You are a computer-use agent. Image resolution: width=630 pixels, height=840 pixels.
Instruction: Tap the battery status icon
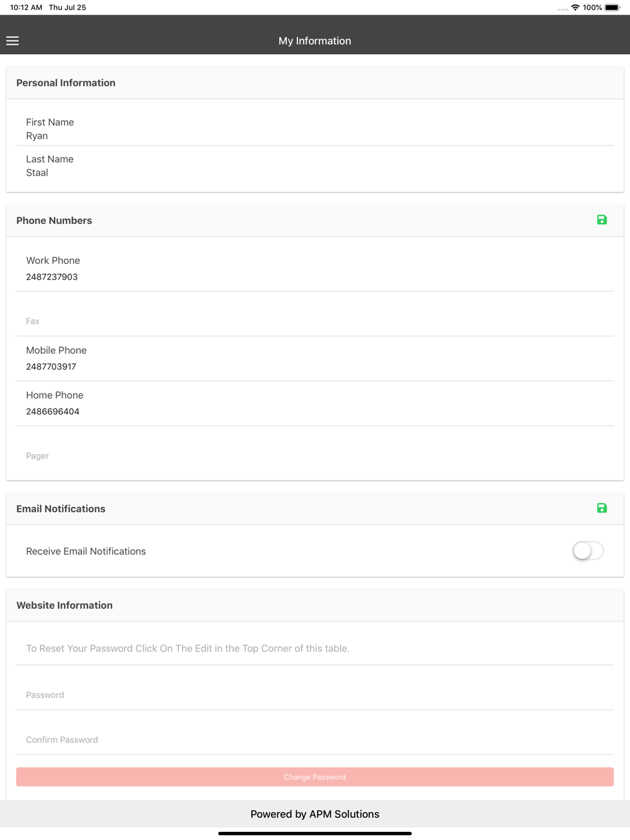(x=612, y=8)
